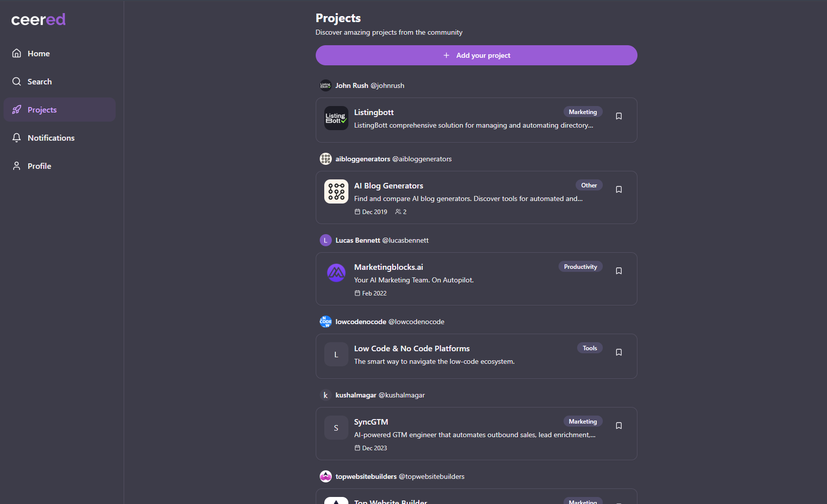Click the Listingbott project logo

336,118
